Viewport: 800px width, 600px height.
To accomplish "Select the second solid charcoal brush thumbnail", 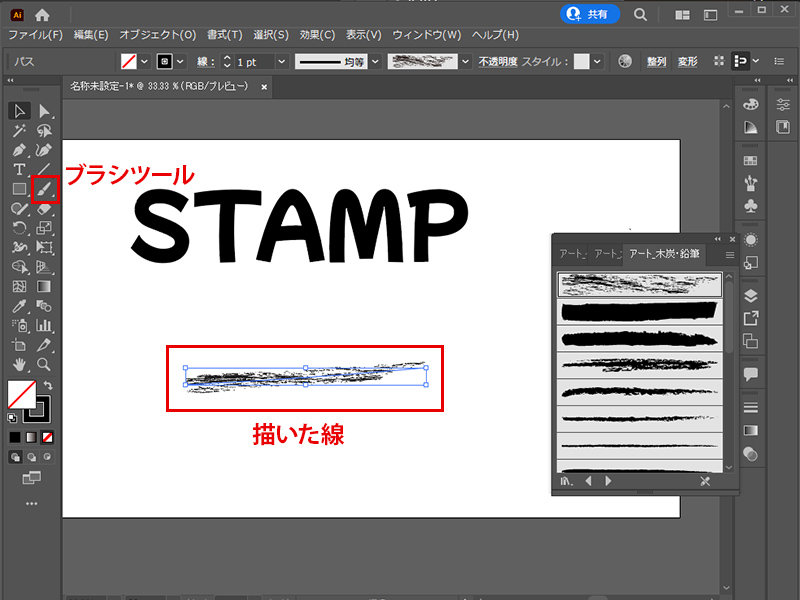I will point(638,310).
